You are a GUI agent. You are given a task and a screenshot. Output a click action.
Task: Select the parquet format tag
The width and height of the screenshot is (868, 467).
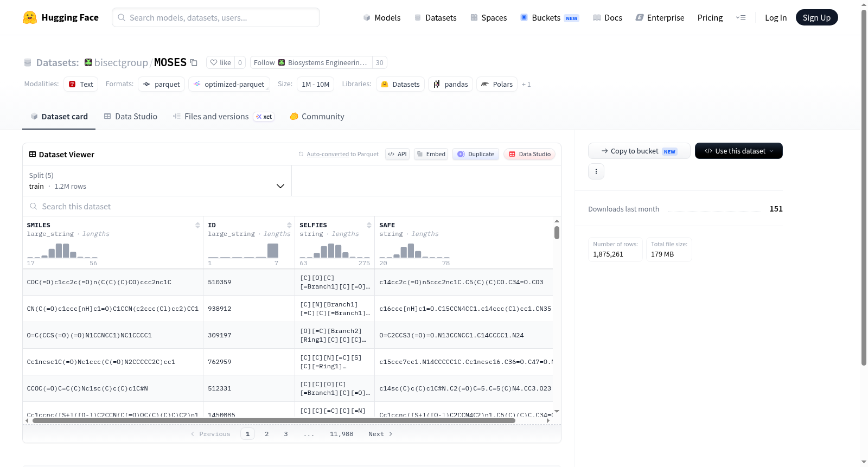tap(162, 84)
